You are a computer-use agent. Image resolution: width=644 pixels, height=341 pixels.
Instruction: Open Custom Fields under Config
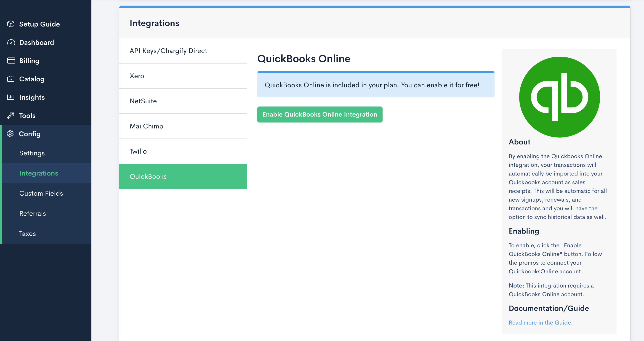(47, 193)
